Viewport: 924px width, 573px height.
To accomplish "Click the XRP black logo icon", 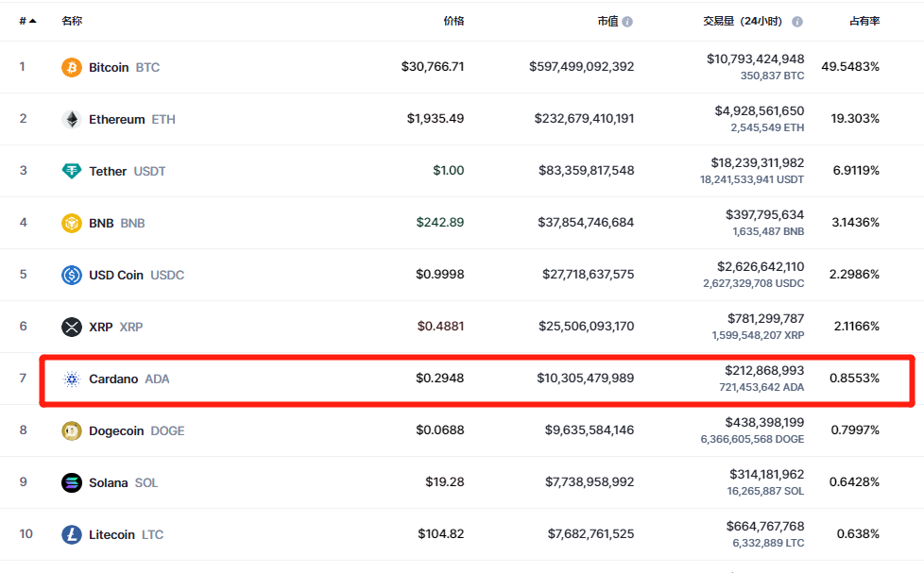I will 72,327.
